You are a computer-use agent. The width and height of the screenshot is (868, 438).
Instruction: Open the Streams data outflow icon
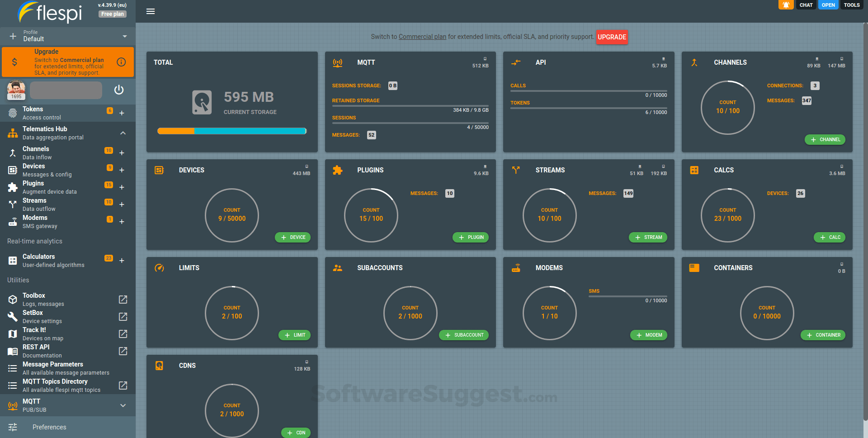click(12, 204)
